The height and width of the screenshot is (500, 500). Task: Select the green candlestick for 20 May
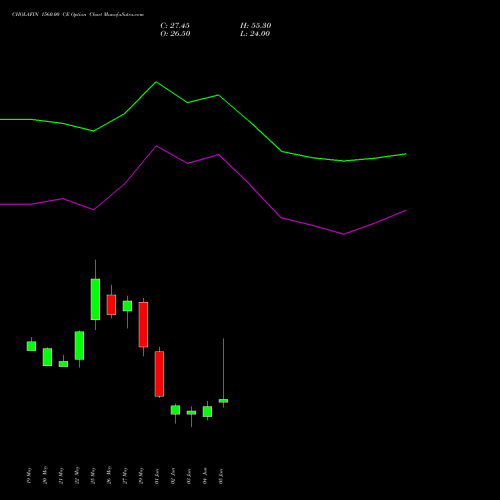[x=47, y=357]
